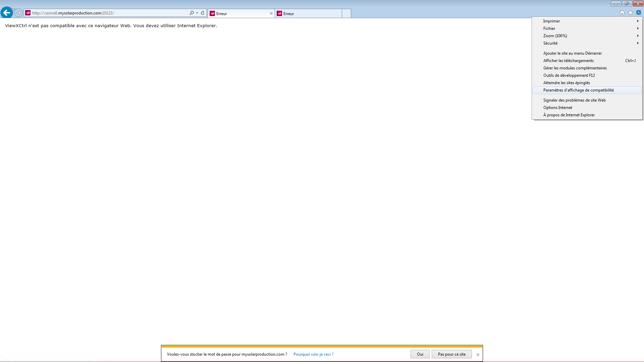Viewport: 644px width, 362px height.
Task: Click the Forward navigation arrow
Action: pos(18,13)
